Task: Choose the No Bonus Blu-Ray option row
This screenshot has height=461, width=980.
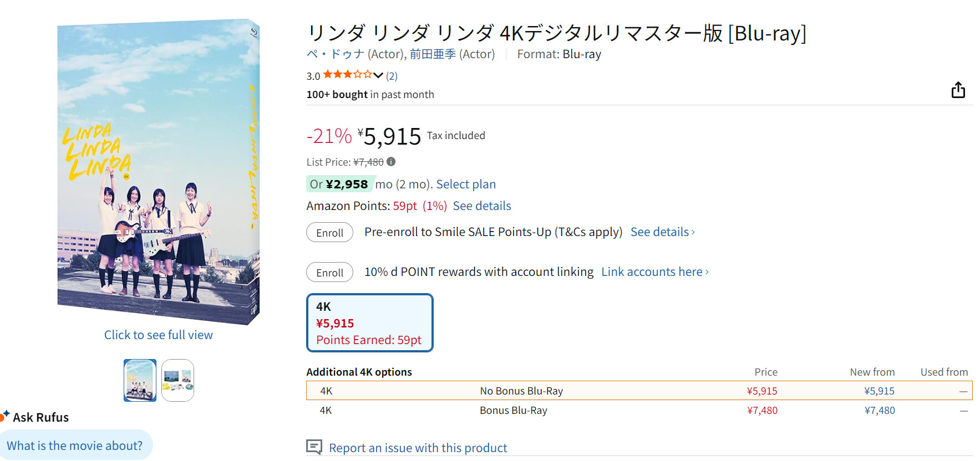Action: [x=521, y=391]
